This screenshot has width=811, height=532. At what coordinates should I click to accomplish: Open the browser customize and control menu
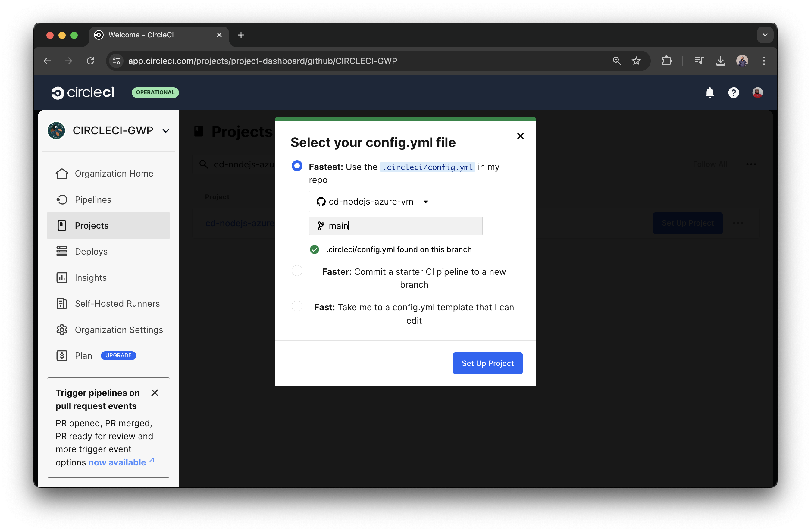tap(764, 61)
